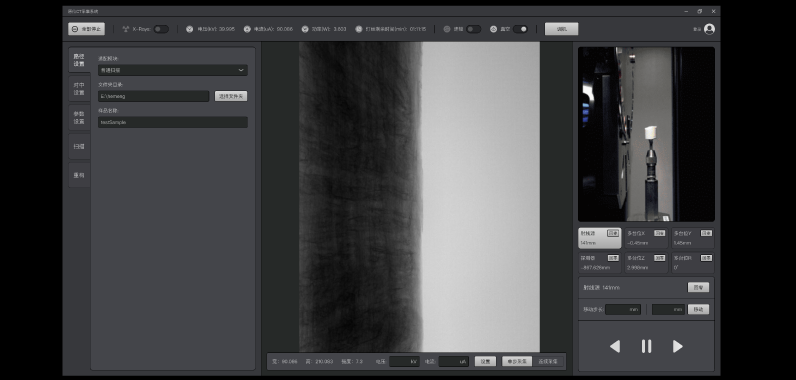796x380 pixels.
Task: Click the set button beside the uA field
Action: (485, 362)
